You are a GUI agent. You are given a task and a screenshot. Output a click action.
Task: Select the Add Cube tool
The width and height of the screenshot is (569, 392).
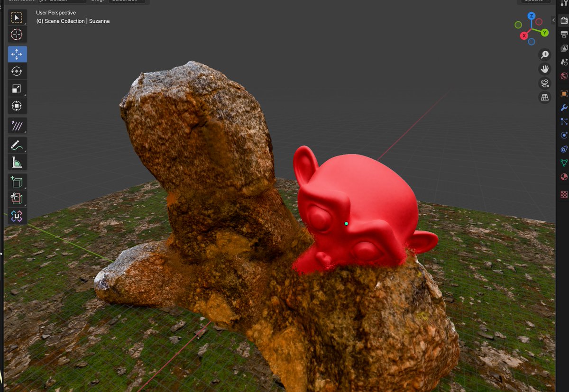(x=17, y=182)
